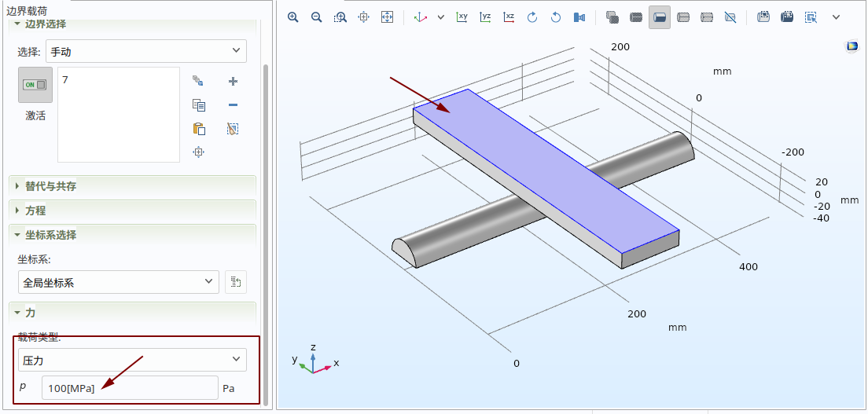Open the 选择 手动 dropdown
868x414 pixels.
point(146,52)
